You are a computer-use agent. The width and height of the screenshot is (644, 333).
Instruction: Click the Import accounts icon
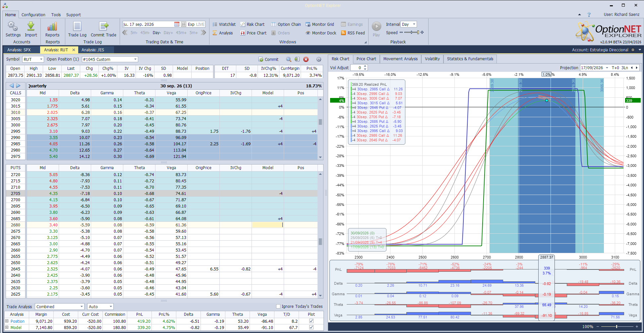coord(31,29)
